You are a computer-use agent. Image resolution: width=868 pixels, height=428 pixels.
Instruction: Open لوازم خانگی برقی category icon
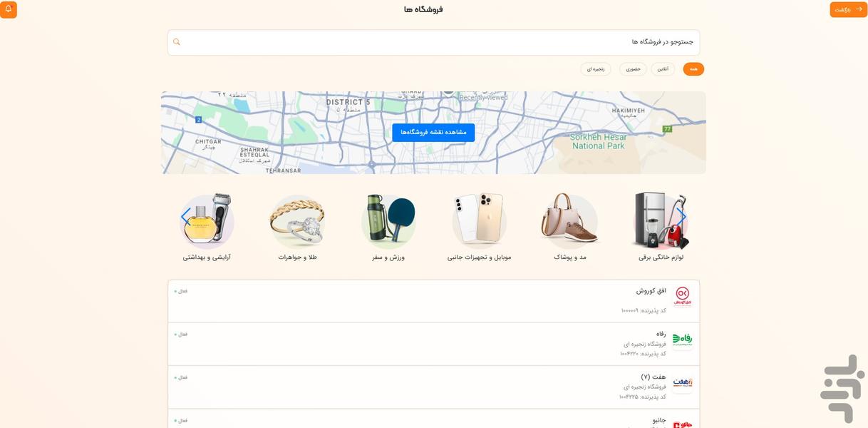coord(661,220)
